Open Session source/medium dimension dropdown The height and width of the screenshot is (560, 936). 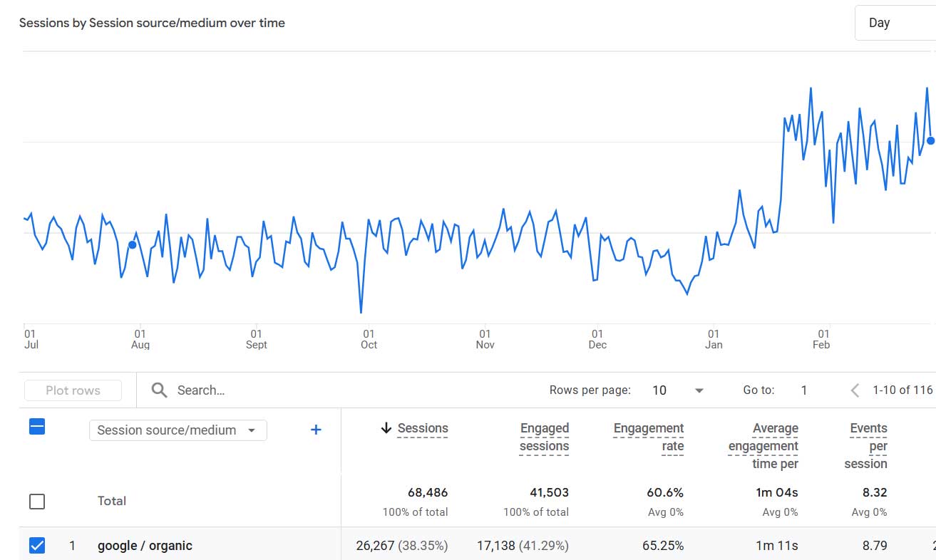tap(178, 430)
